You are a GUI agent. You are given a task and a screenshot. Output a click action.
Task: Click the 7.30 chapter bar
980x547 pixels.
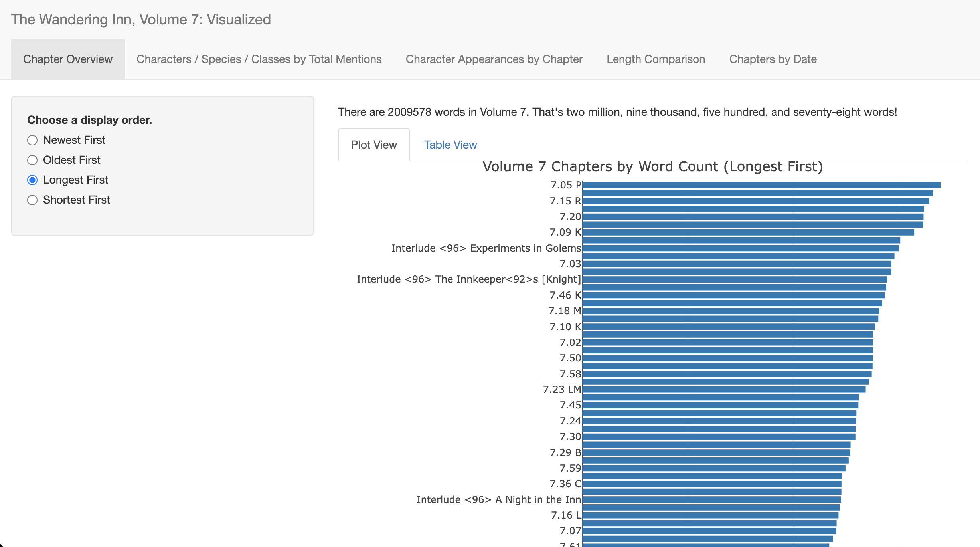719,437
